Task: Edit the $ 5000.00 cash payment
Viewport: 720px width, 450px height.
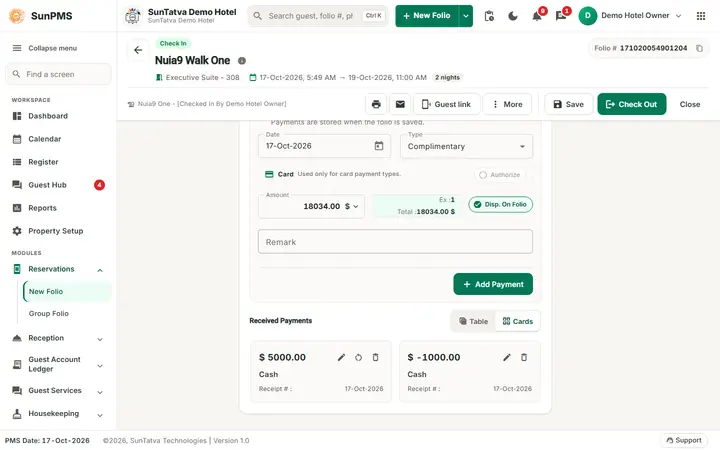Action: tap(341, 357)
